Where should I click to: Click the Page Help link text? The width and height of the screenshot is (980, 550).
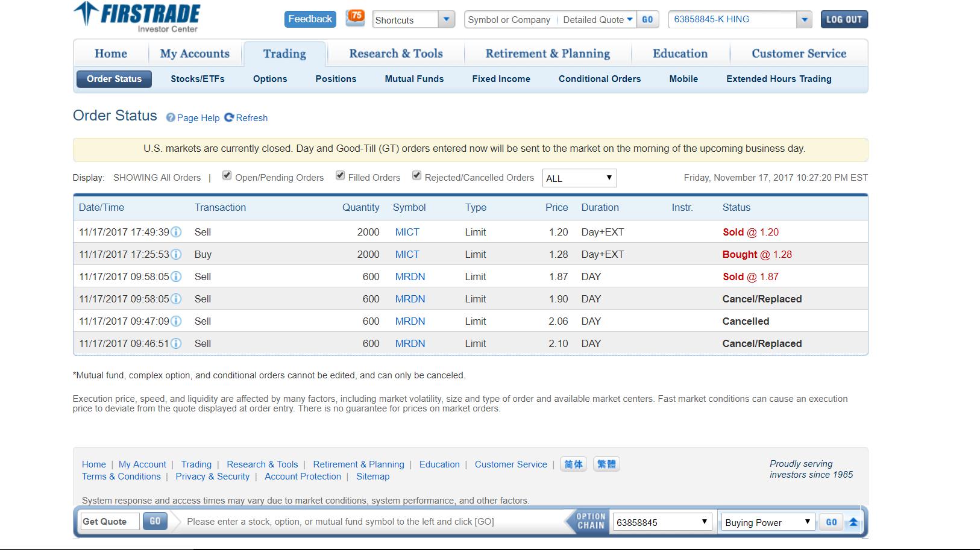pyautogui.click(x=198, y=118)
